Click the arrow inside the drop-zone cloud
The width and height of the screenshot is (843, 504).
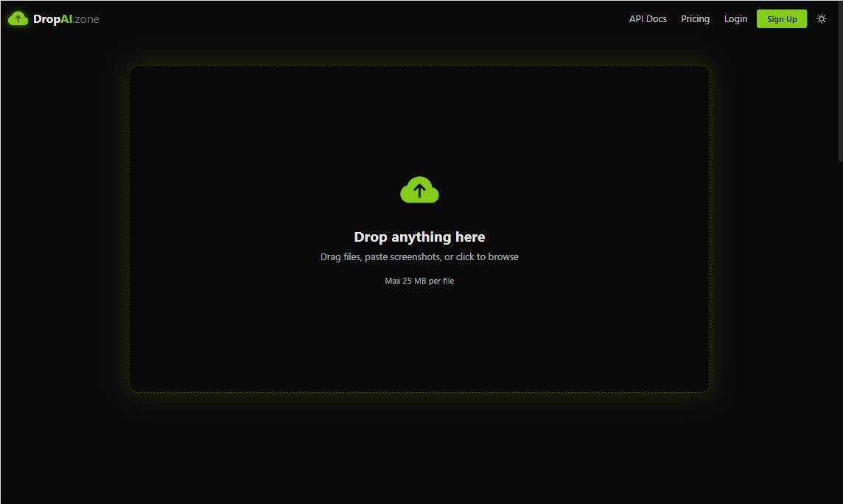[419, 191]
